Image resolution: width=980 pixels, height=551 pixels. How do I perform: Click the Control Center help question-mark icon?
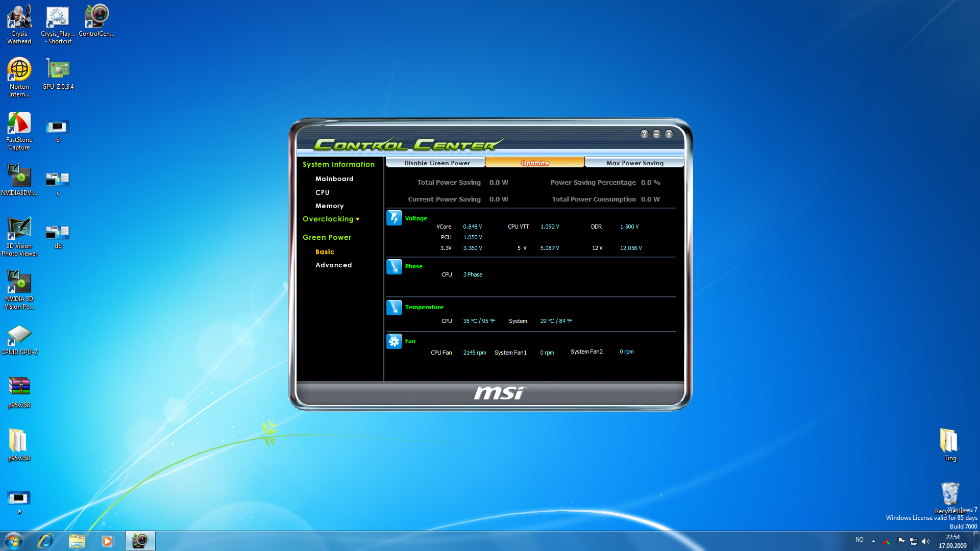[x=644, y=134]
